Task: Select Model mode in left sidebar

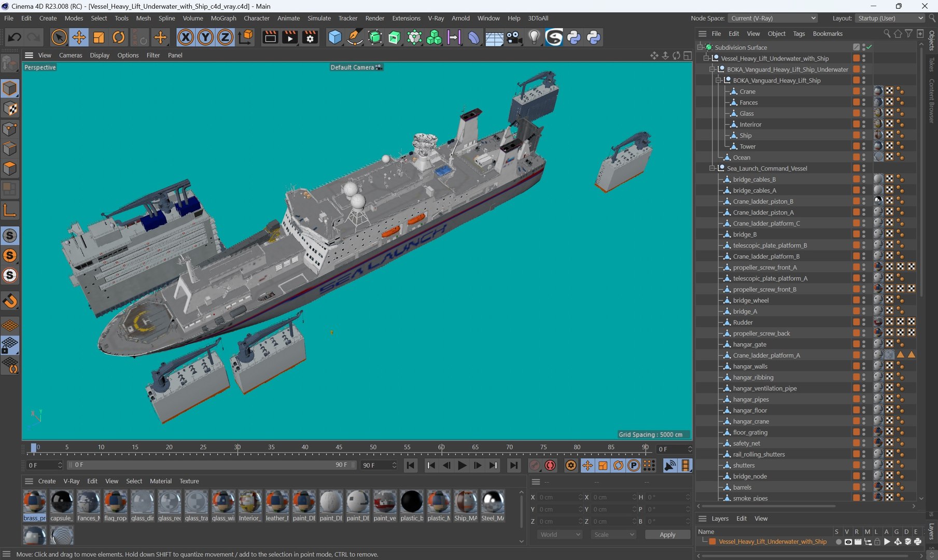Action: (10, 89)
